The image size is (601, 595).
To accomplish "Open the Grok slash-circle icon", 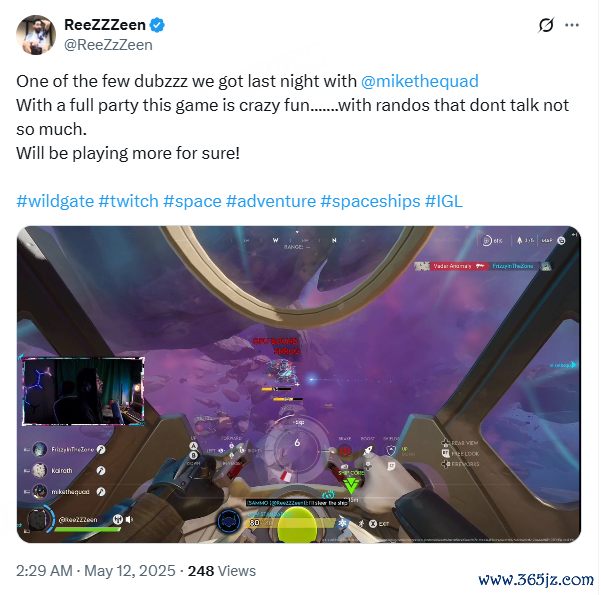I will click(x=546, y=25).
